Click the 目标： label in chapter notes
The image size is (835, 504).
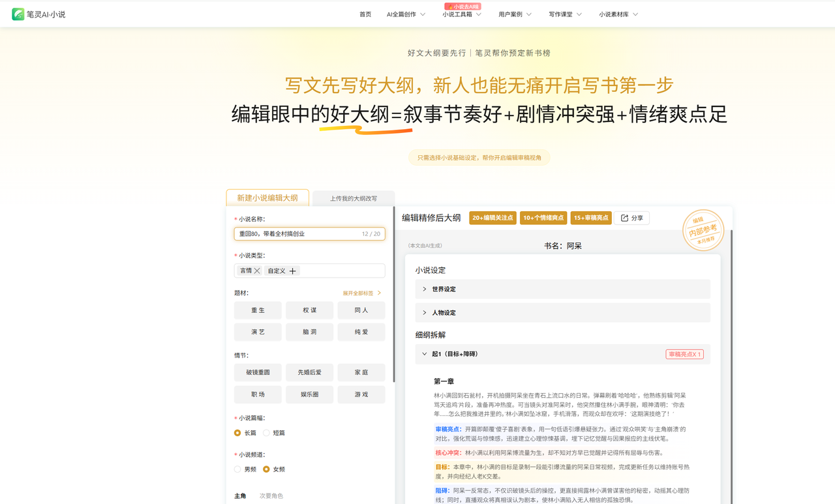tap(442, 467)
